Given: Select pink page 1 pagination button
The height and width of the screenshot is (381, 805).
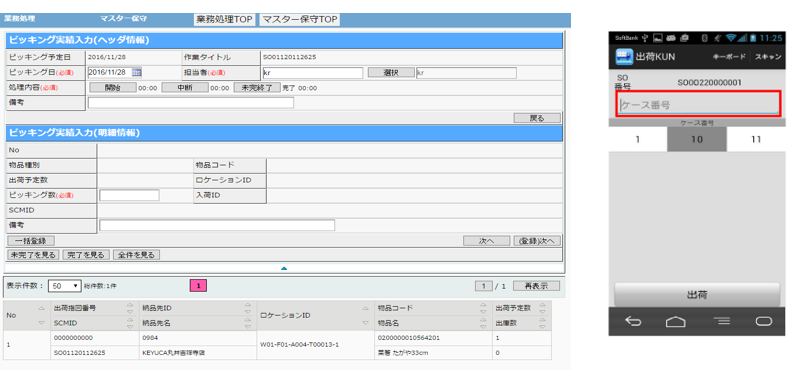Looking at the screenshot, I should click(x=199, y=286).
